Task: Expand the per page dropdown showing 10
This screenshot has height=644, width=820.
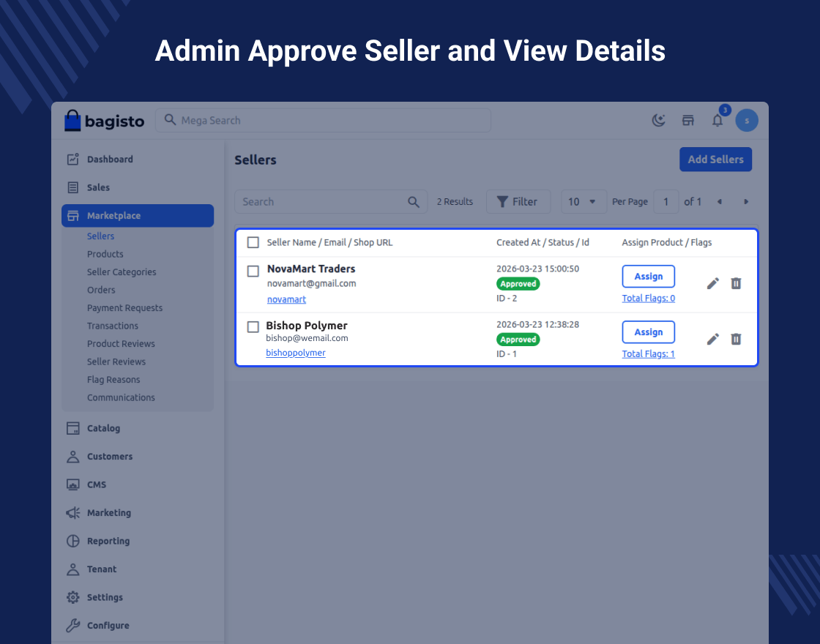Action: tap(583, 202)
